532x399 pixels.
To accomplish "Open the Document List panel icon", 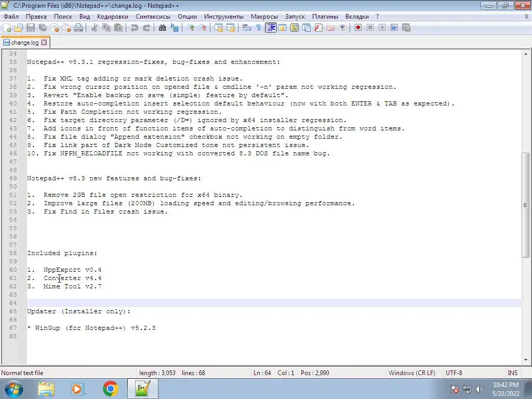I will click(307, 28).
